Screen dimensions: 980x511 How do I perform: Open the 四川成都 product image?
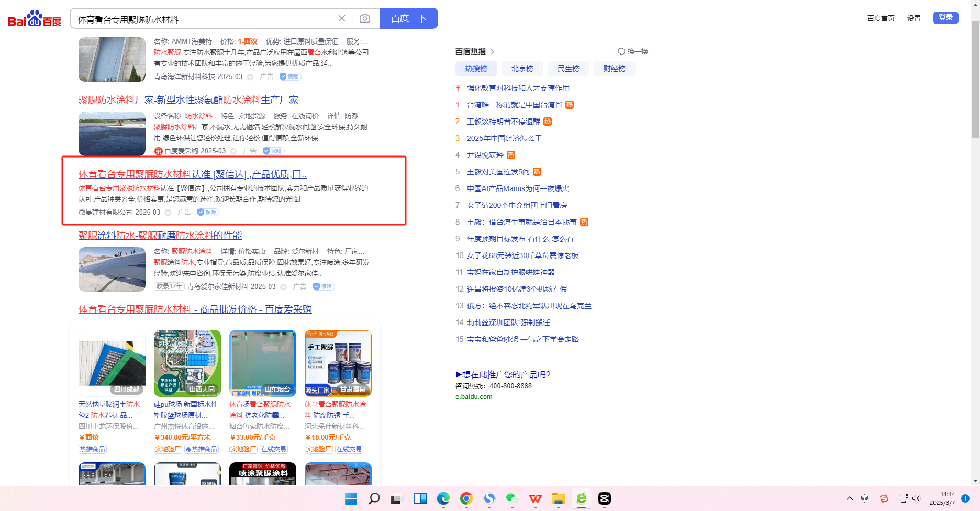(112, 363)
